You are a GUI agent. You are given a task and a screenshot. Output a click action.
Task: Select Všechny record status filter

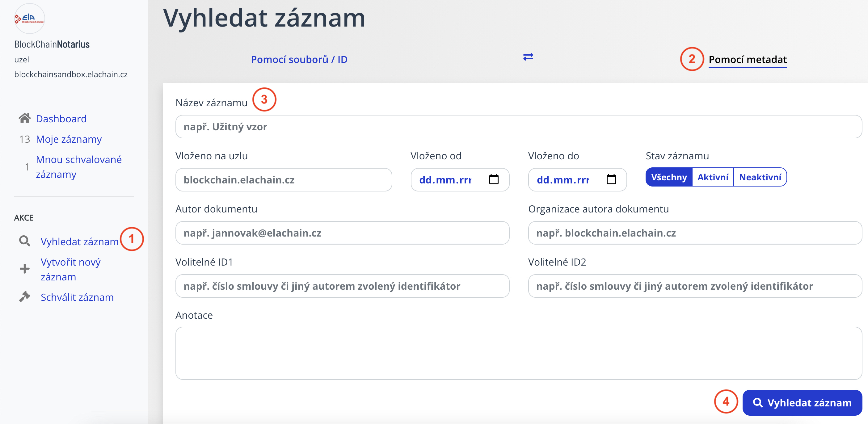coord(668,177)
